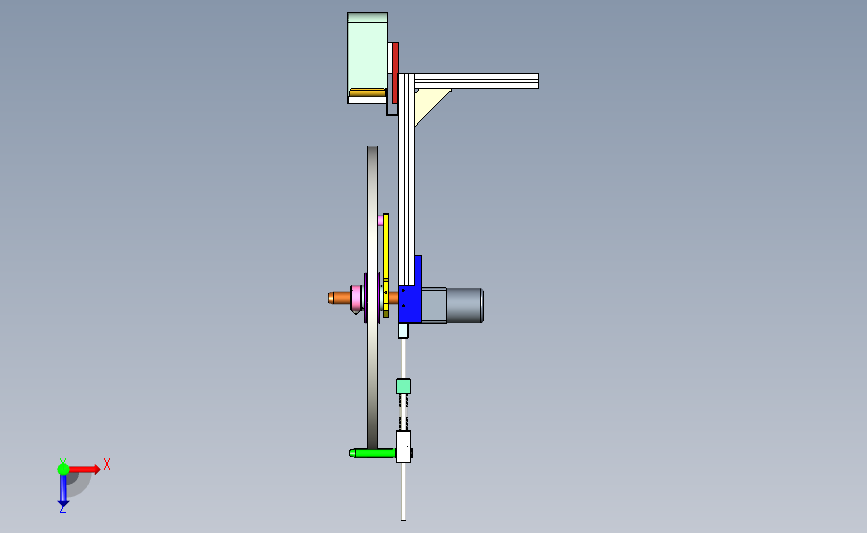Click the red X axis arrow of the triad
Viewport: 867px width, 533px height.
click(x=85, y=469)
